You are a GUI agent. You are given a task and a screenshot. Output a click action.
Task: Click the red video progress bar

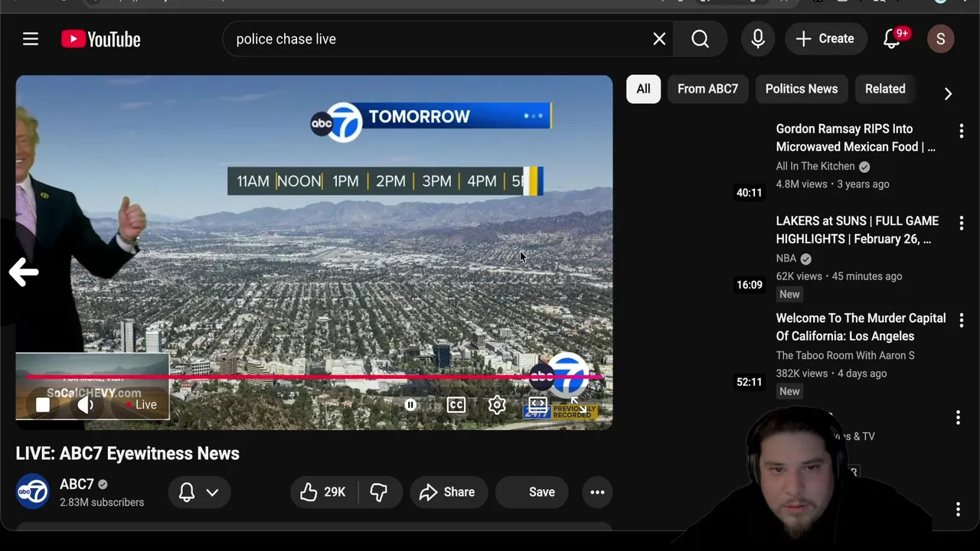coord(314,377)
